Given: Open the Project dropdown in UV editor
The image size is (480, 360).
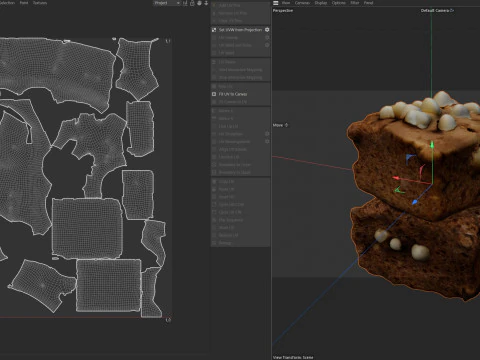Looking at the screenshot, I should click(x=167, y=3).
